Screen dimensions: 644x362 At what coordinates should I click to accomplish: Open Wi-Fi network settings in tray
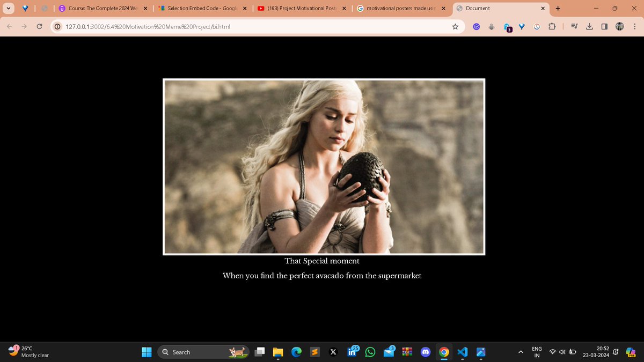click(553, 352)
